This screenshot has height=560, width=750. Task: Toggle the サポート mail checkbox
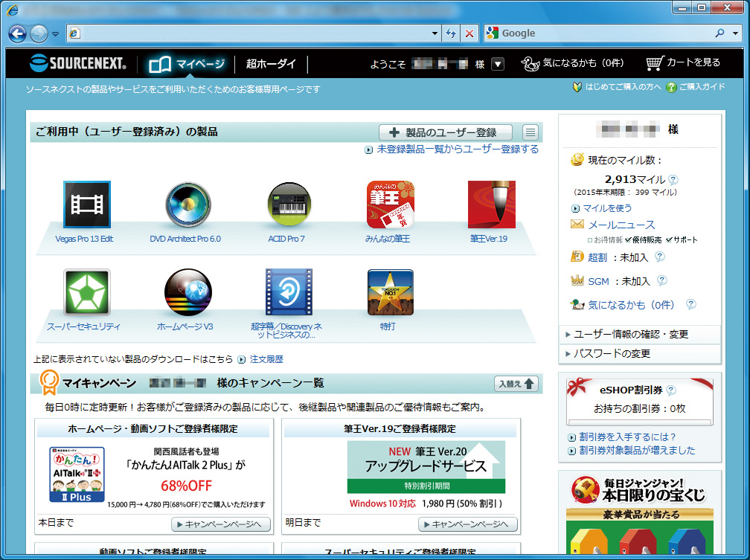coord(669,239)
